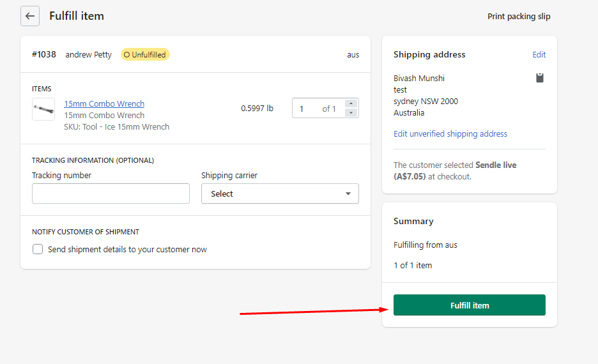Screen dimensions: 598x364
Task: Click into the Tracking number field
Action: click(111, 193)
